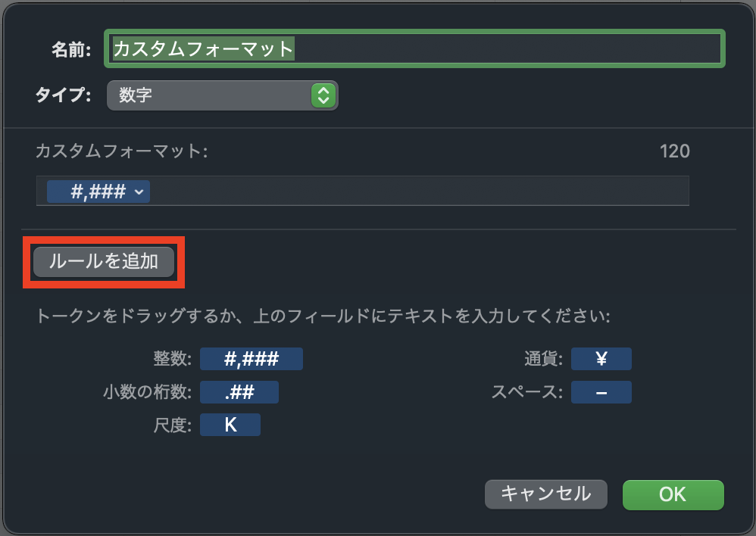Pick the scale K token
The width and height of the screenshot is (756, 536).
click(230, 425)
